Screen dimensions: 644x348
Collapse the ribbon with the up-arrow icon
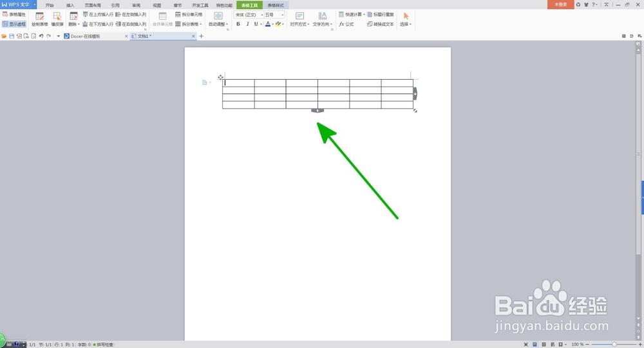tap(606, 5)
